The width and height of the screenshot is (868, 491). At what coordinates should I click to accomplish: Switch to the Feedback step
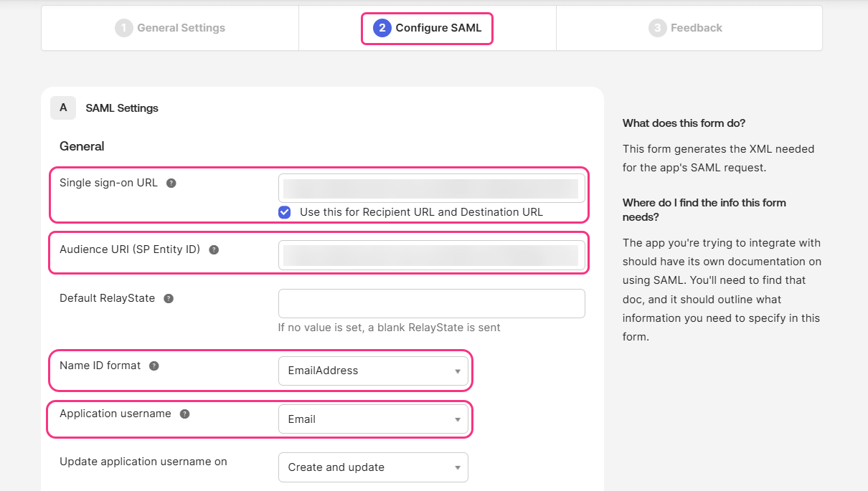click(685, 28)
